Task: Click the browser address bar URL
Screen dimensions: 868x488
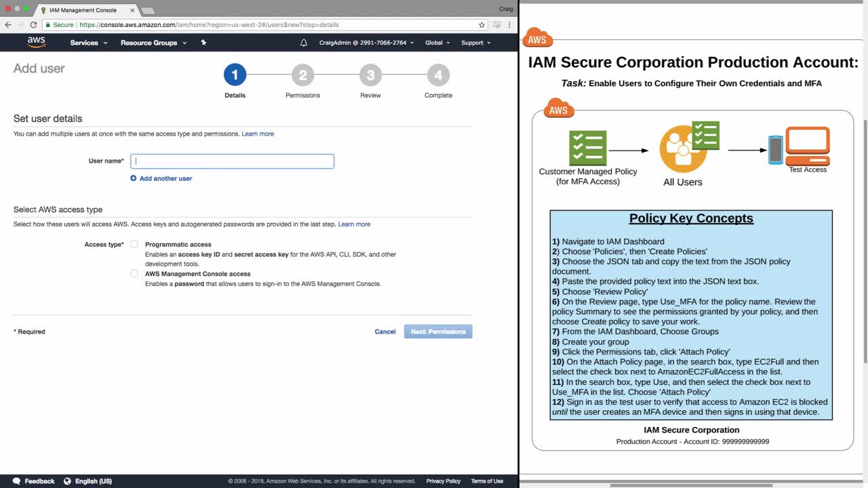Action: click(x=209, y=25)
